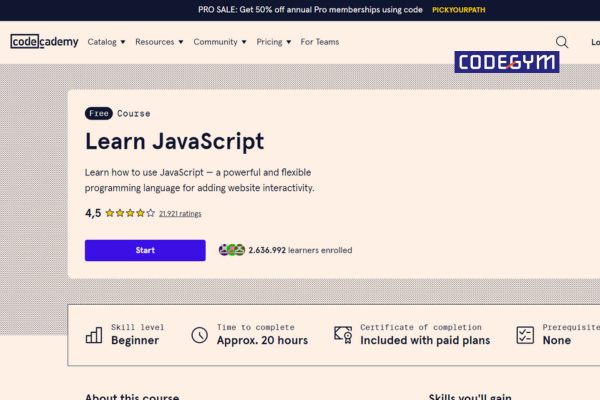Click the 2.636.992 learners enrolled text
The width and height of the screenshot is (600, 400).
[x=300, y=250]
